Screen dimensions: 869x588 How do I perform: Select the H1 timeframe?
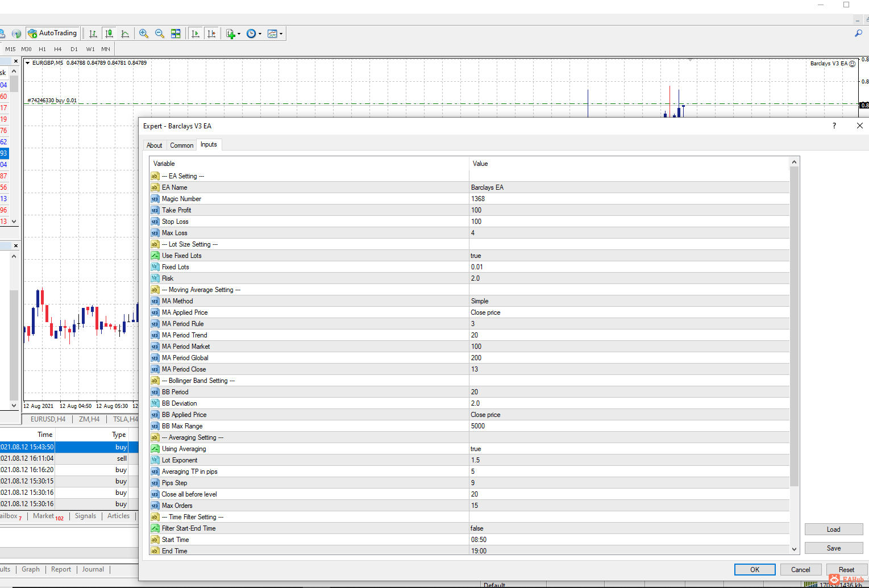(x=42, y=49)
